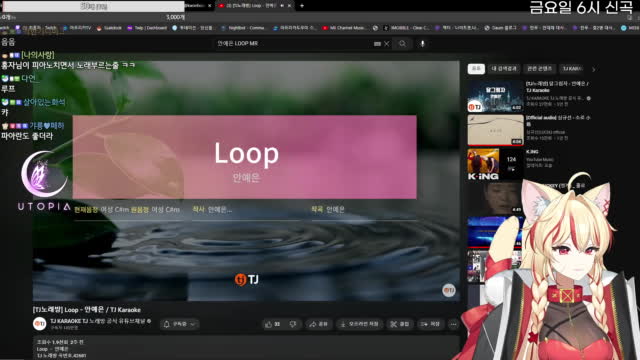Switch to the active YouTube Loop browser tab

(255, 6)
